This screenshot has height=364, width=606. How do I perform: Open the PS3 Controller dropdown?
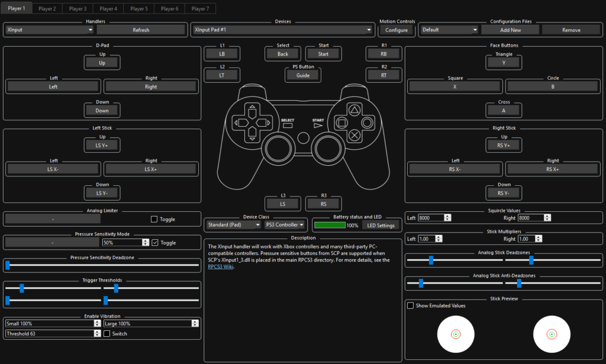tap(285, 225)
